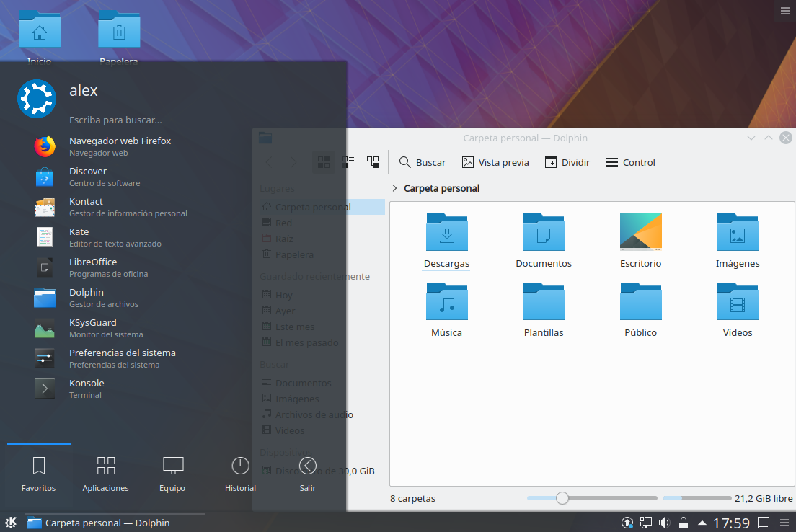Open the updates notifier tray icon
Viewport: 796px width, 532px height.
pos(627,523)
